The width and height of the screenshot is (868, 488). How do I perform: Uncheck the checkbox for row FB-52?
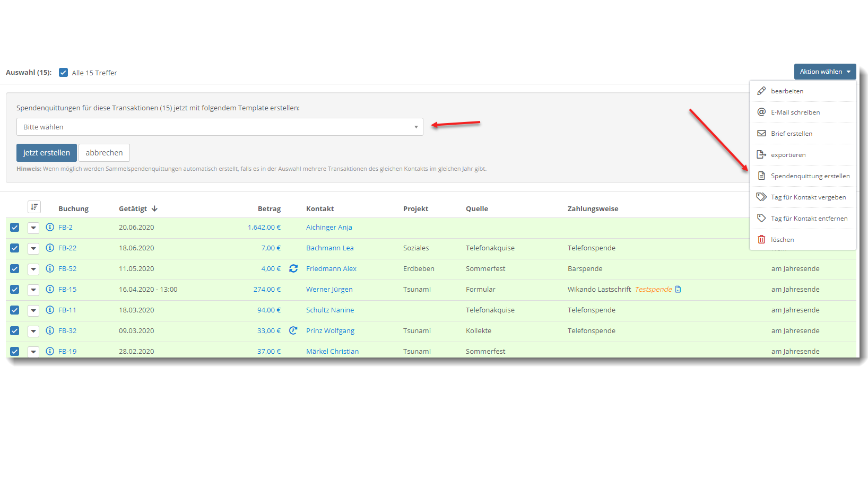(x=14, y=269)
